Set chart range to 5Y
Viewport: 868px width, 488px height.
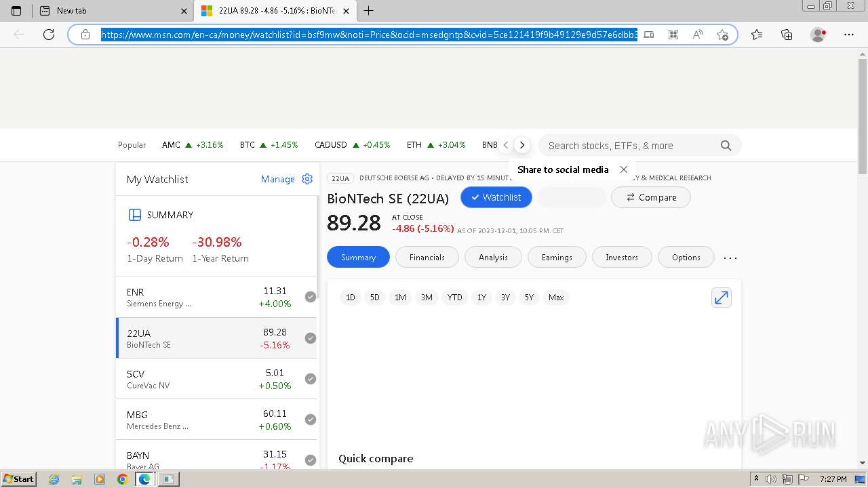click(x=529, y=298)
